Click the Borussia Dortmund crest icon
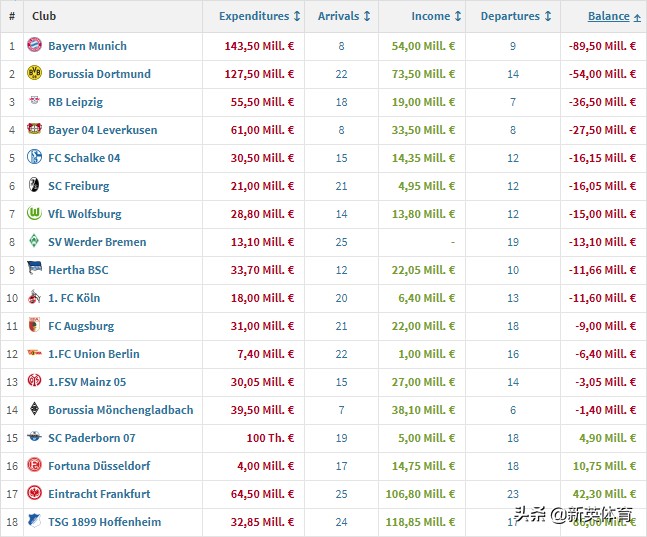Image resolution: width=647 pixels, height=537 pixels. 35,74
